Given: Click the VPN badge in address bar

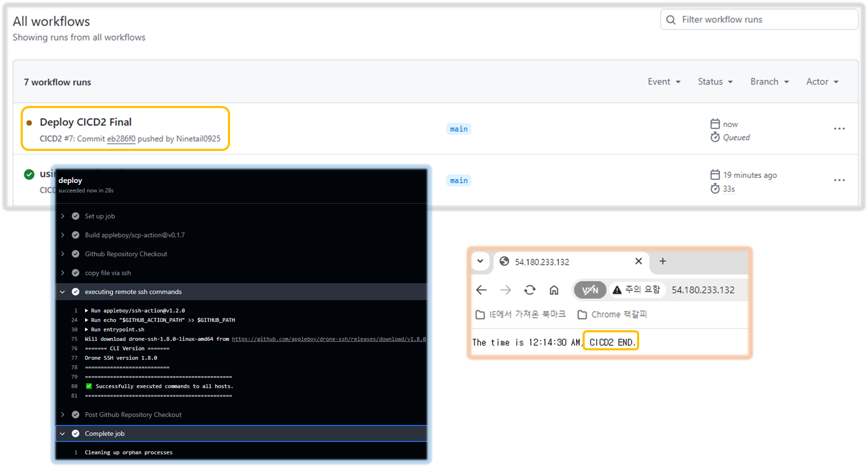Looking at the screenshot, I should (x=590, y=290).
